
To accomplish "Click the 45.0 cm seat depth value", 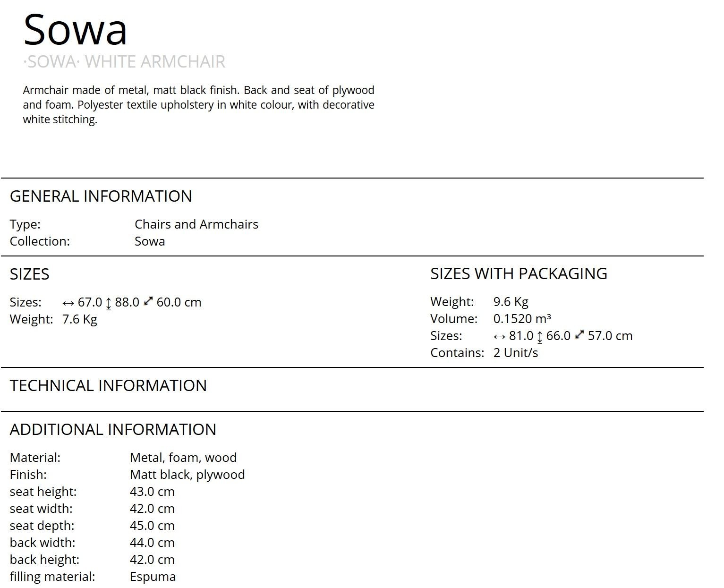I will point(152,525).
